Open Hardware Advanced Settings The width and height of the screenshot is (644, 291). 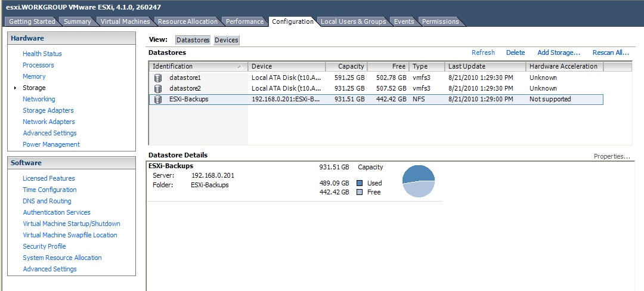click(49, 133)
